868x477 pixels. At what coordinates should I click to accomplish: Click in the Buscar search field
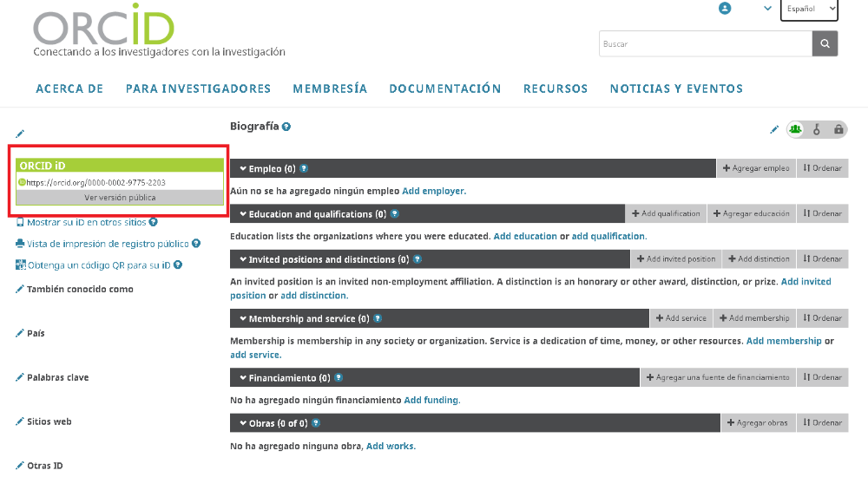click(x=704, y=43)
